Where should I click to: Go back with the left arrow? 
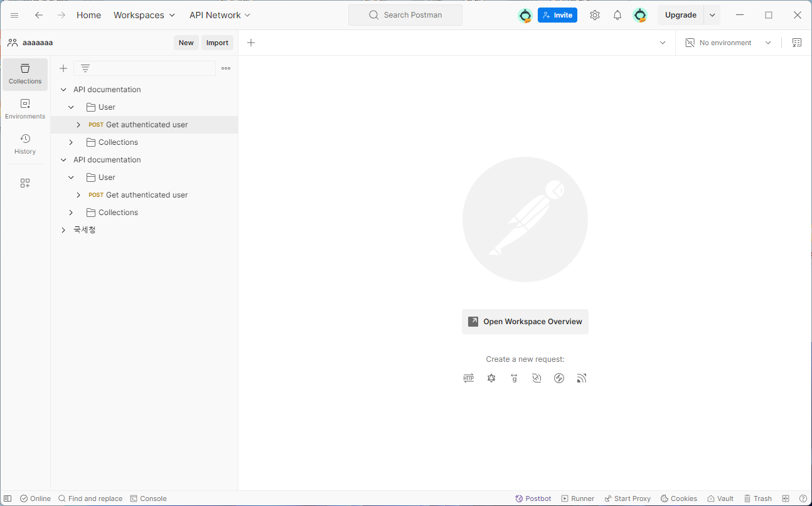coord(39,15)
